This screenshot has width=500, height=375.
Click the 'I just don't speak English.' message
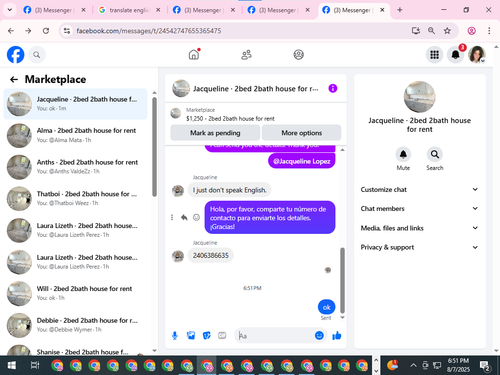click(229, 190)
